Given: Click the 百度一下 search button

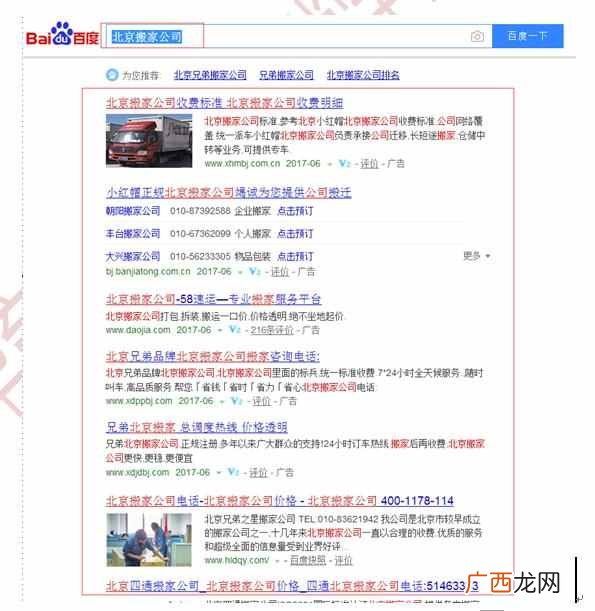Looking at the screenshot, I should pyautogui.click(x=528, y=36).
